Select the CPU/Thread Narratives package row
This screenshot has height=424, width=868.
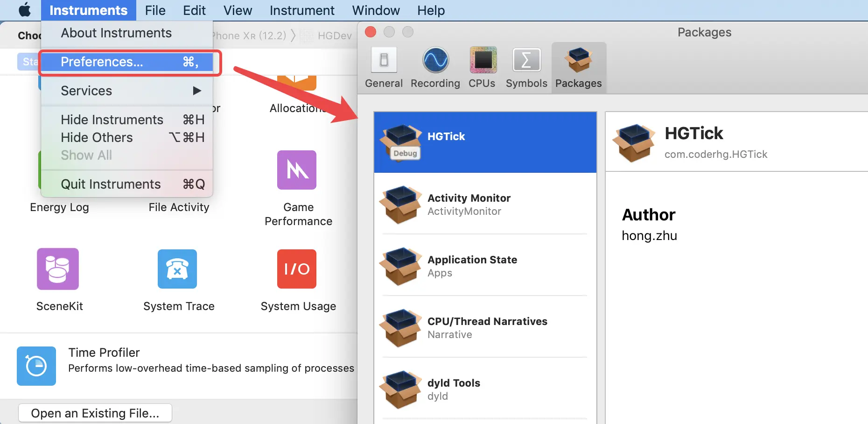(x=485, y=328)
